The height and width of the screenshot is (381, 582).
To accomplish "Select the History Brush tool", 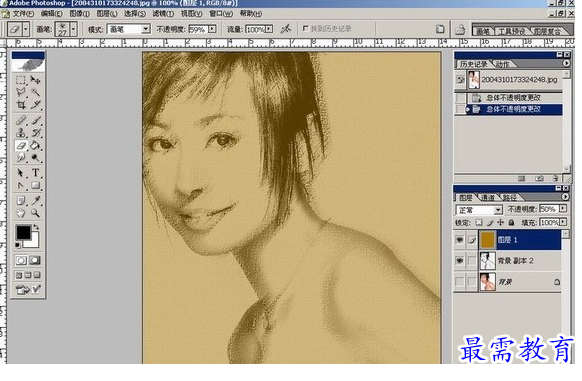I will [35, 133].
